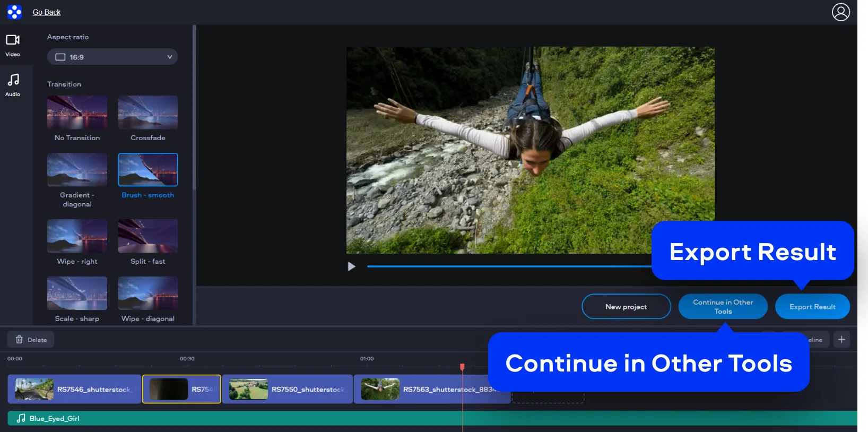This screenshot has height=432, width=868.
Task: Click Continue in Other Tools button
Action: click(723, 307)
